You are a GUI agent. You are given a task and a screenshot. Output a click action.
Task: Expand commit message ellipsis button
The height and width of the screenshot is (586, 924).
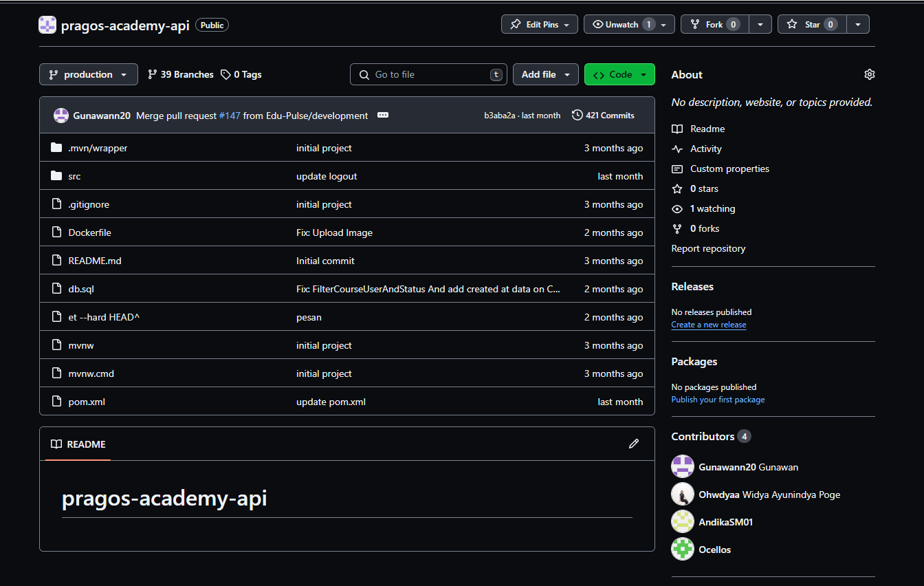pos(383,116)
